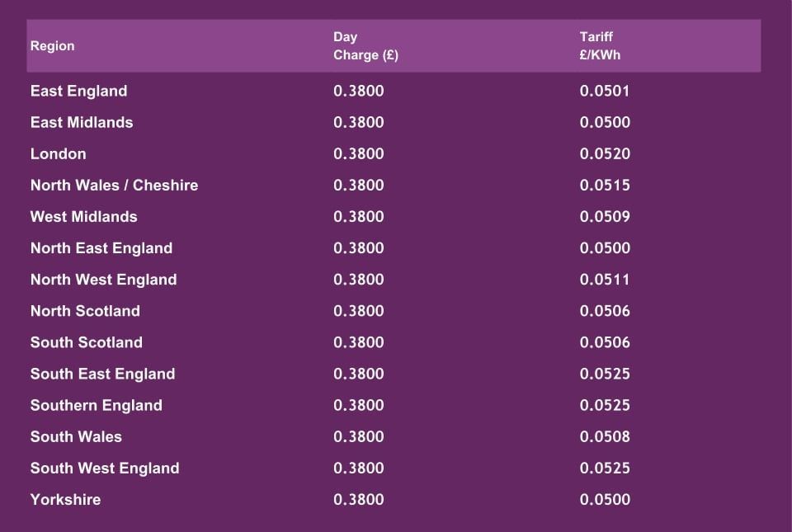
Task: Select the East England region row
Action: pyautogui.click(x=79, y=91)
